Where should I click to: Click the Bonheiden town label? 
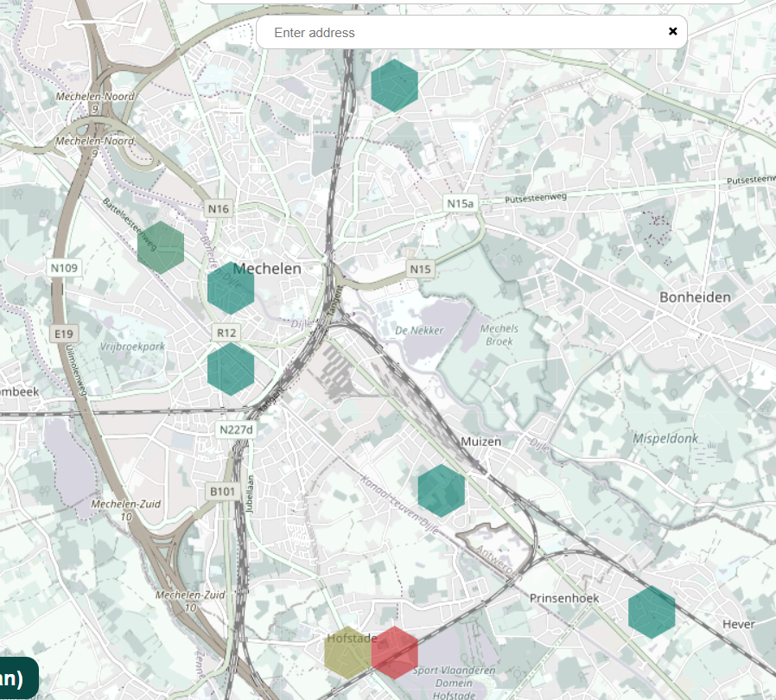[x=696, y=297]
